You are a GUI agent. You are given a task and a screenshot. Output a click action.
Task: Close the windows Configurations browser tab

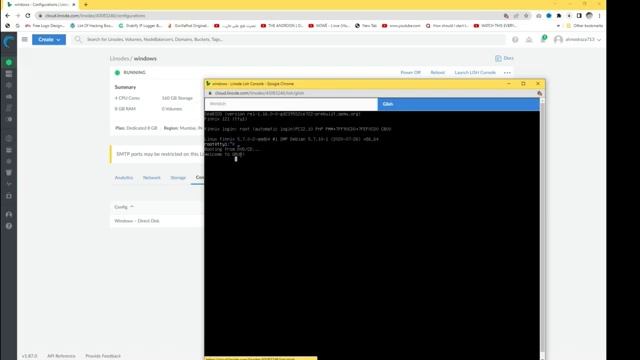click(x=73, y=4)
